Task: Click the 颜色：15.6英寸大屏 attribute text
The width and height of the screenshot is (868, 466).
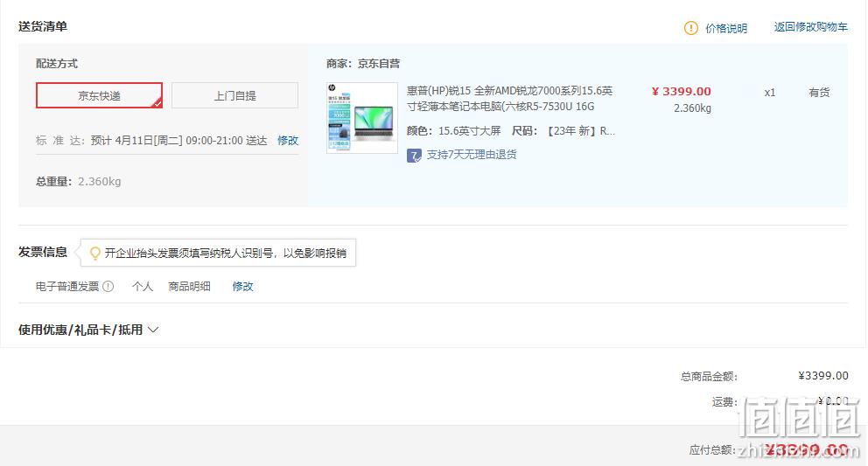Action: tap(453, 130)
